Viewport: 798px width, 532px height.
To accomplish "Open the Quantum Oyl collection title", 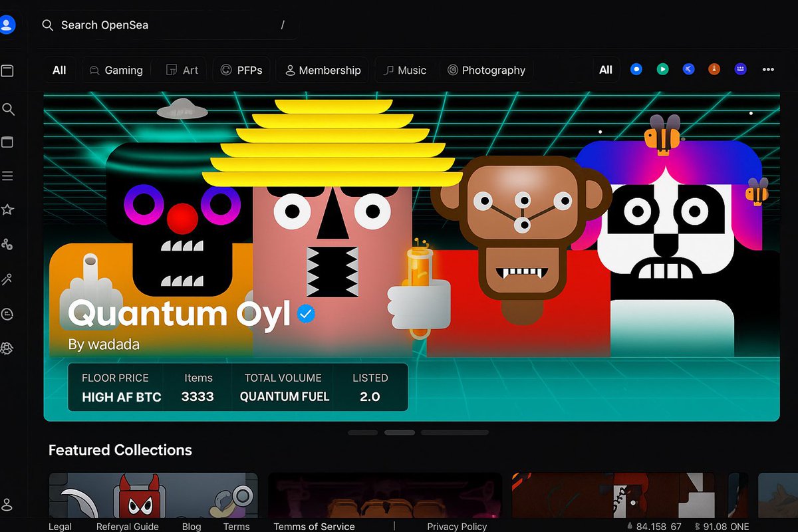I will click(x=180, y=313).
